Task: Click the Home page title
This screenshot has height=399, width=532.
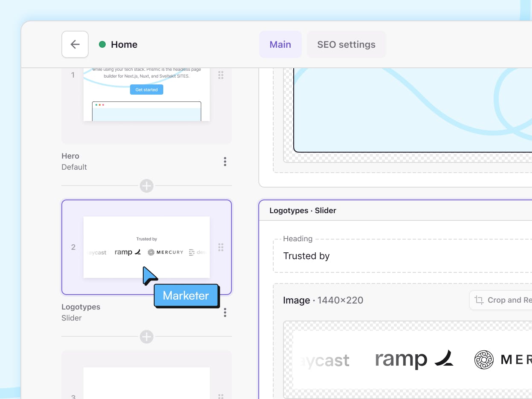Action: (124, 44)
